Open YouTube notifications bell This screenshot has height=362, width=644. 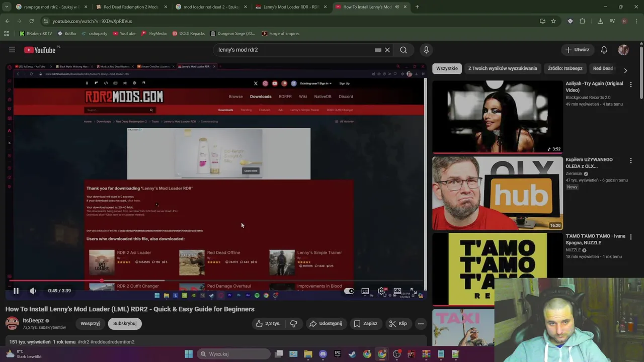click(604, 50)
